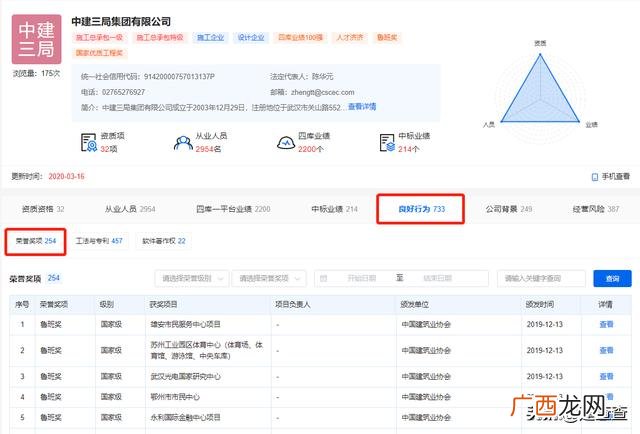
Task: Click the phone icon beside 手机查看
Action: point(595,177)
